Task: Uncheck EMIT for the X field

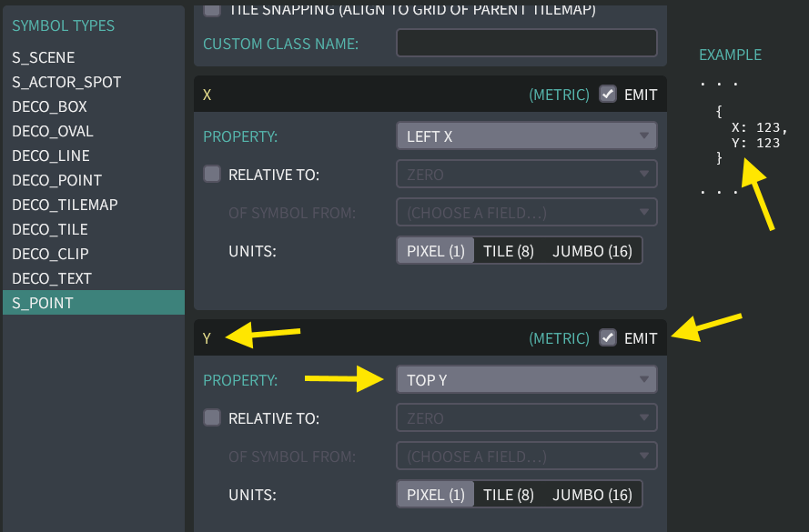Action: tap(608, 94)
